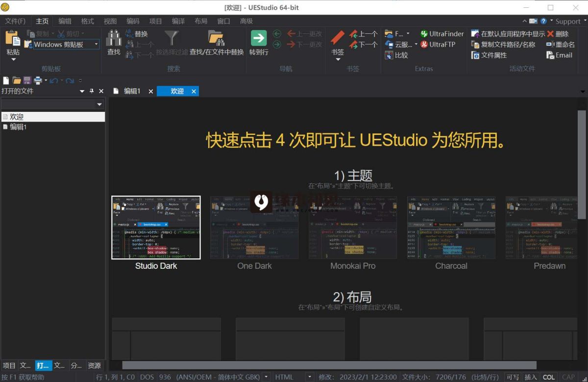
Task: Click the Windows clipboard icon beside dropdown
Action: (28, 44)
